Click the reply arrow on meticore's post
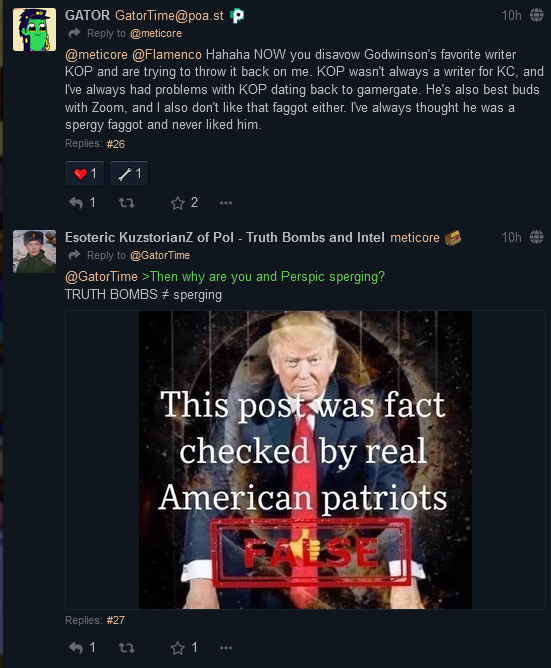The height and width of the screenshot is (668, 551). tap(76, 648)
